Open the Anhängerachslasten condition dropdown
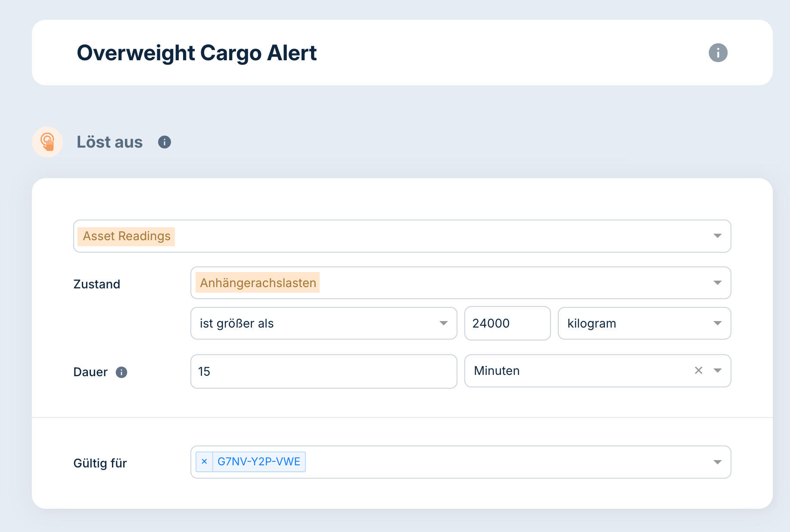 coord(717,283)
